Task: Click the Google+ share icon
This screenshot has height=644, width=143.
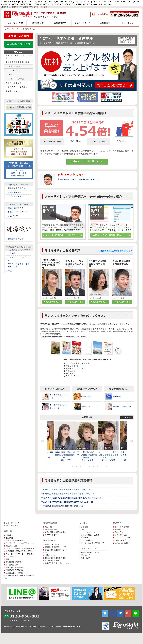Action: [128, 613]
